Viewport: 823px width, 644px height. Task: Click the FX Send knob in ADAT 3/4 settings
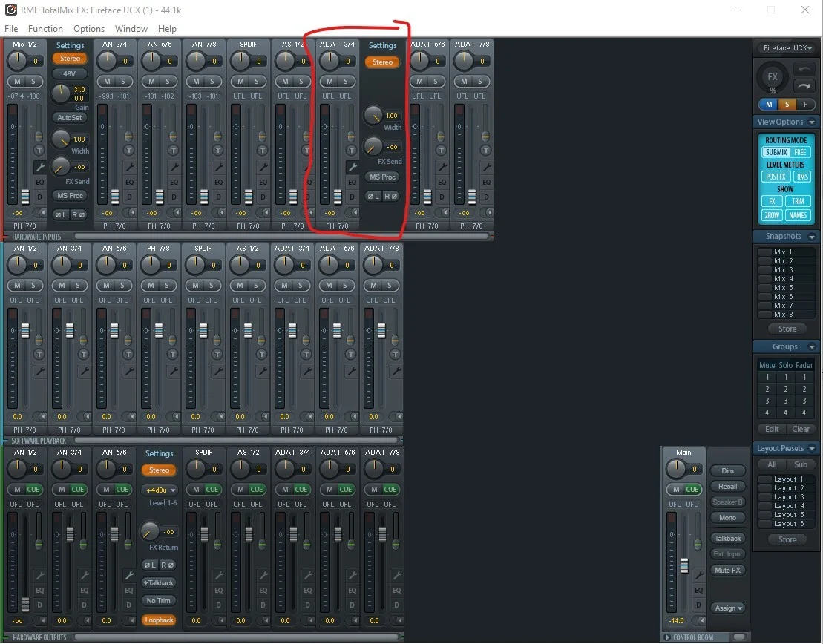pos(373,146)
